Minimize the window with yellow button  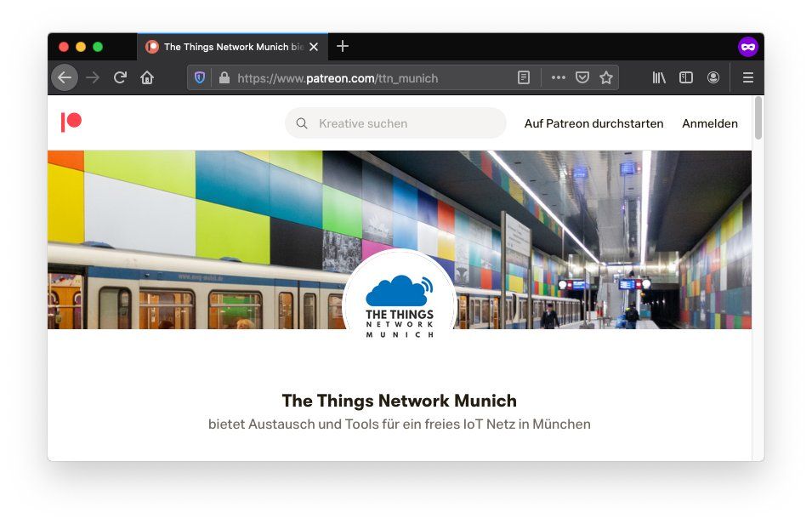(81, 47)
